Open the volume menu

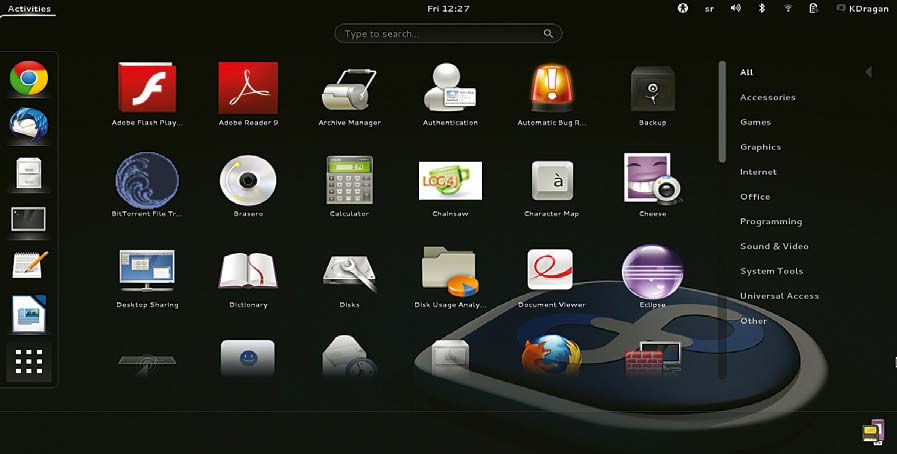tap(736, 9)
